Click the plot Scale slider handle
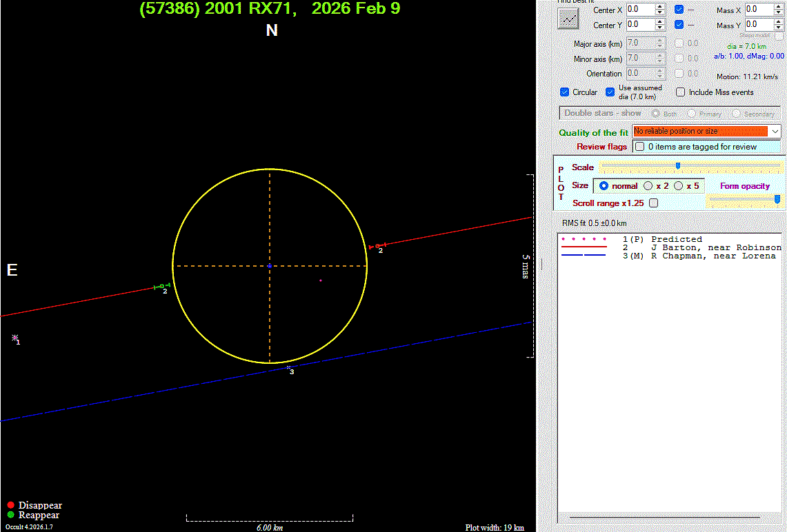The image size is (787, 532). click(678, 165)
